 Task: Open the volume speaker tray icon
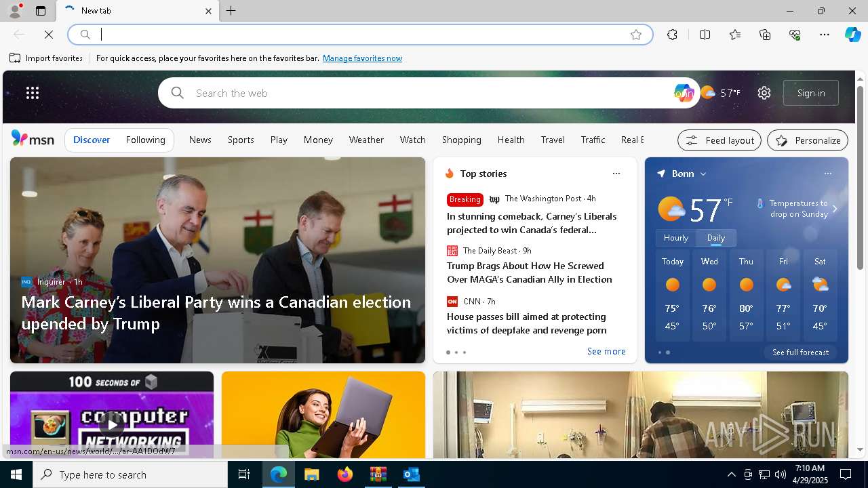click(x=781, y=474)
